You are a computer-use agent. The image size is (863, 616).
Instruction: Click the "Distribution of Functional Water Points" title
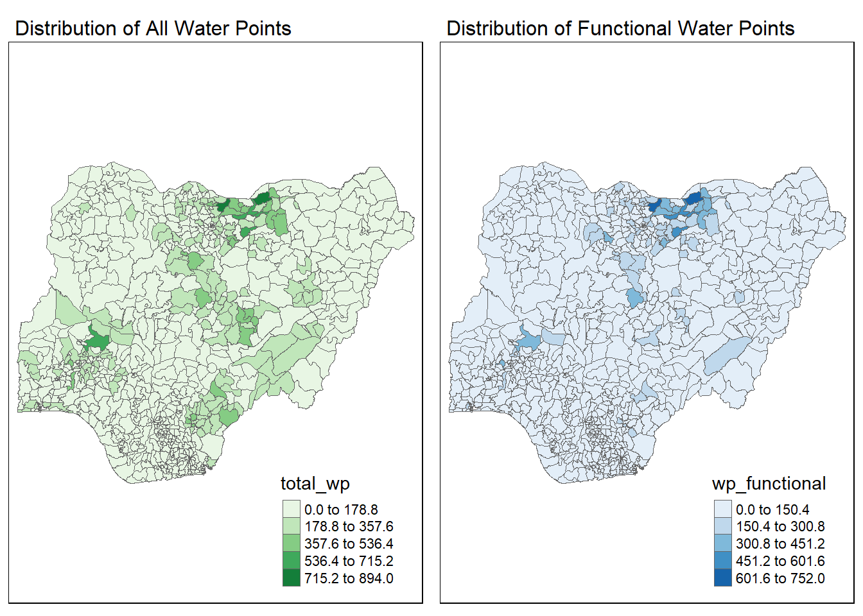pyautogui.click(x=620, y=29)
